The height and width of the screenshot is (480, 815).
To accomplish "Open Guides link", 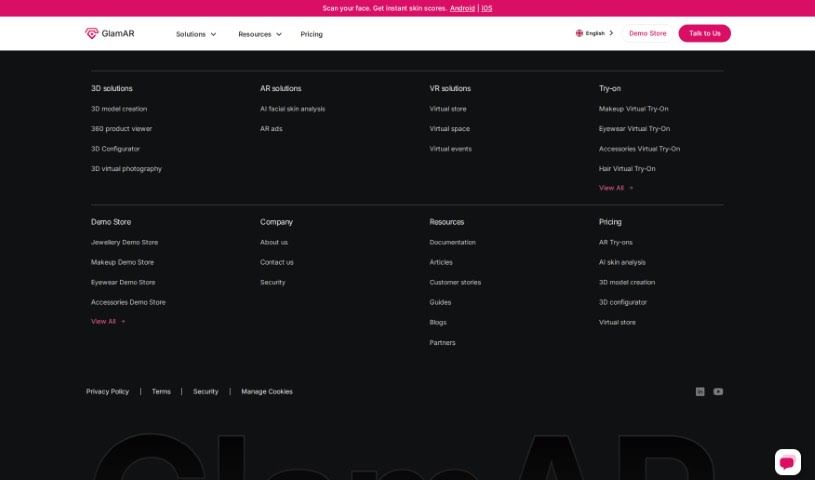I will [x=440, y=302].
